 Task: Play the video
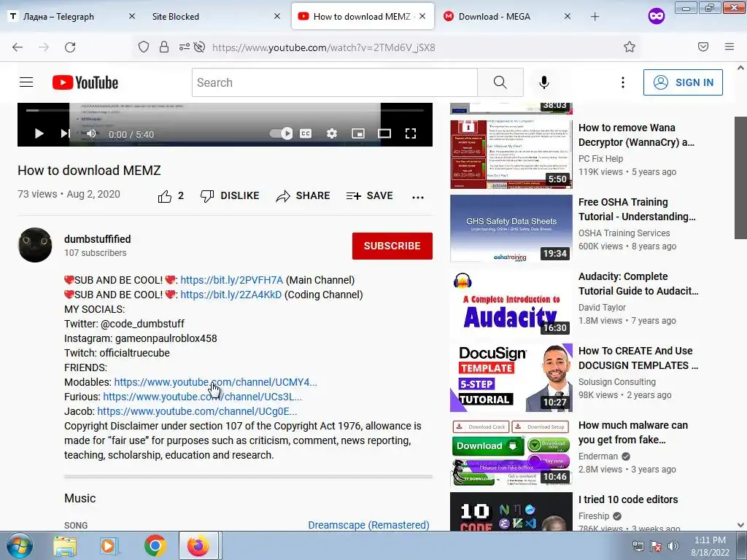pos(39,134)
